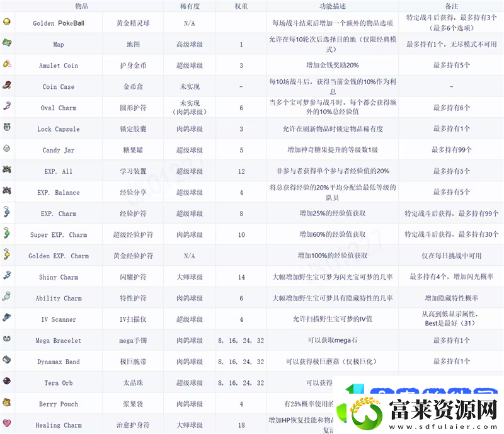Click the 金币盒 Chinese name cell
Viewport: 504px width, 434px height.
[133, 87]
